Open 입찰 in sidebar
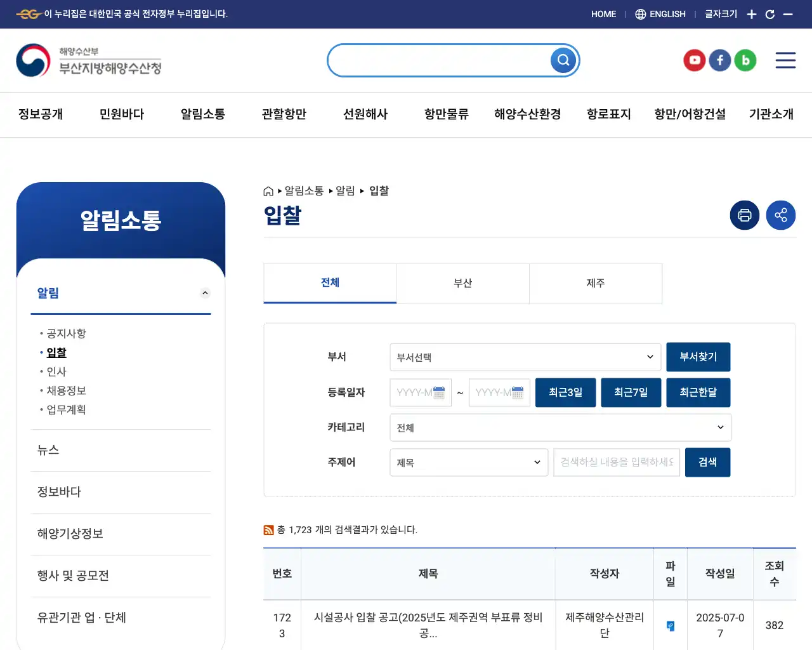Image resolution: width=812 pixels, height=650 pixels. 56,352
